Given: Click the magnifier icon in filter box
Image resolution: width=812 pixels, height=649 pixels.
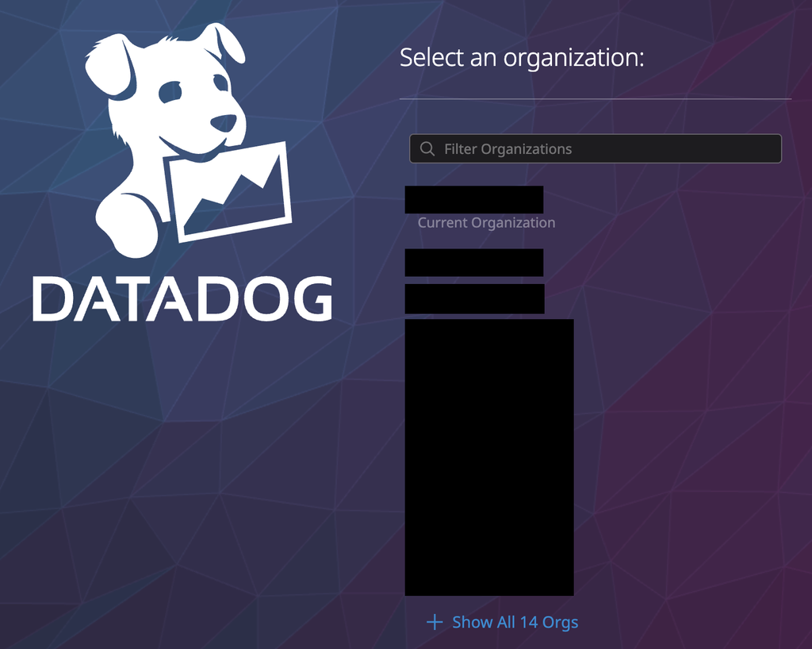Looking at the screenshot, I should [427, 149].
